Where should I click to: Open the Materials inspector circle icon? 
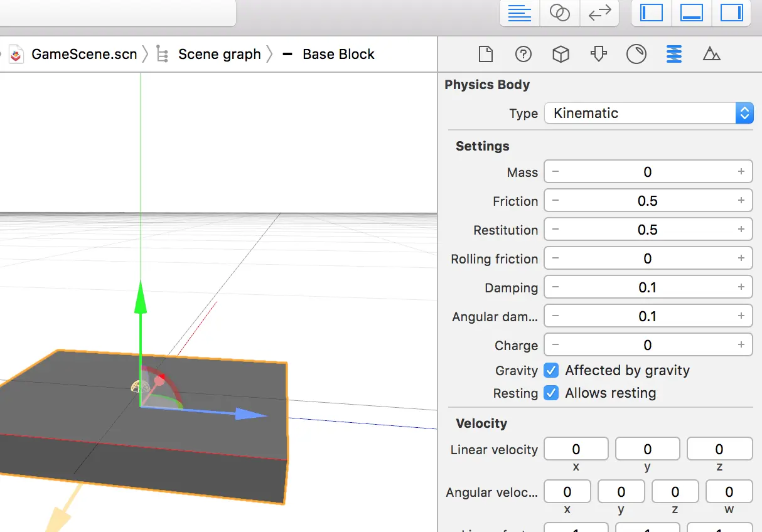(x=636, y=54)
